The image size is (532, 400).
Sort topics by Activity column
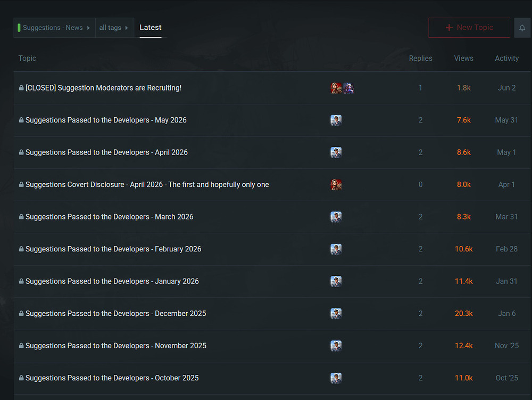pyautogui.click(x=506, y=58)
